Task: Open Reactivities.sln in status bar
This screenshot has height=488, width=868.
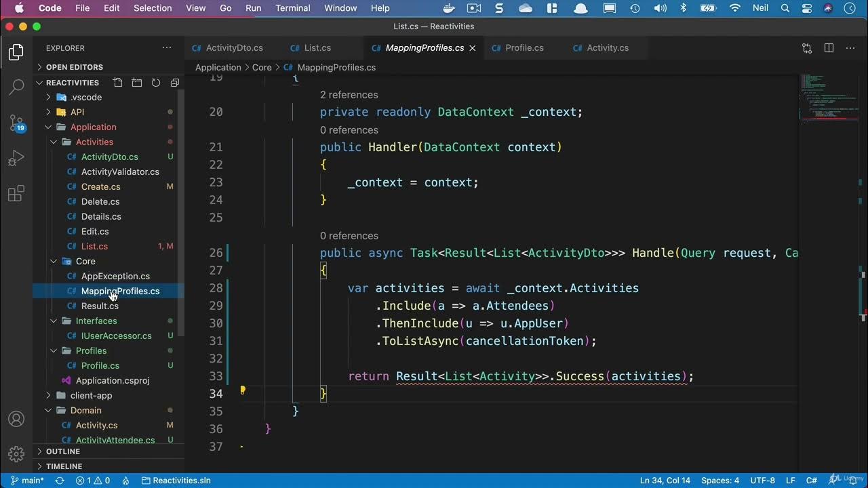Action: point(176,481)
